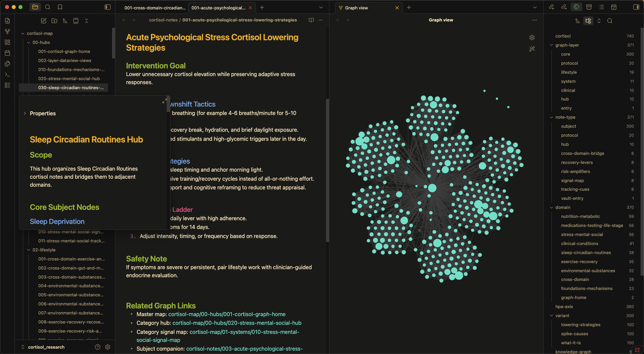Open calendar panel in right sidebar

(x=614, y=7)
